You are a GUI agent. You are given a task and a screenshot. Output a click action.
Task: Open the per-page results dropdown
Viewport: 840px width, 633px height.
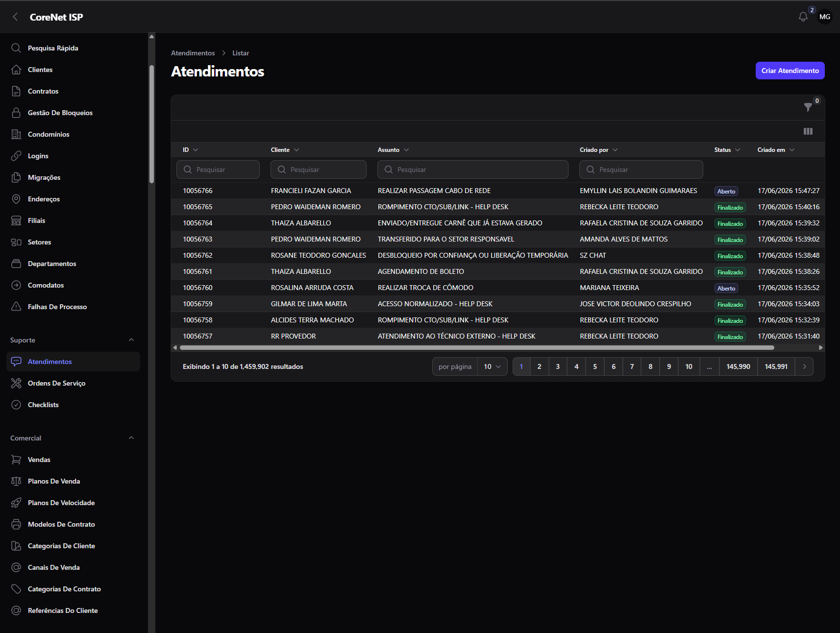pos(493,366)
